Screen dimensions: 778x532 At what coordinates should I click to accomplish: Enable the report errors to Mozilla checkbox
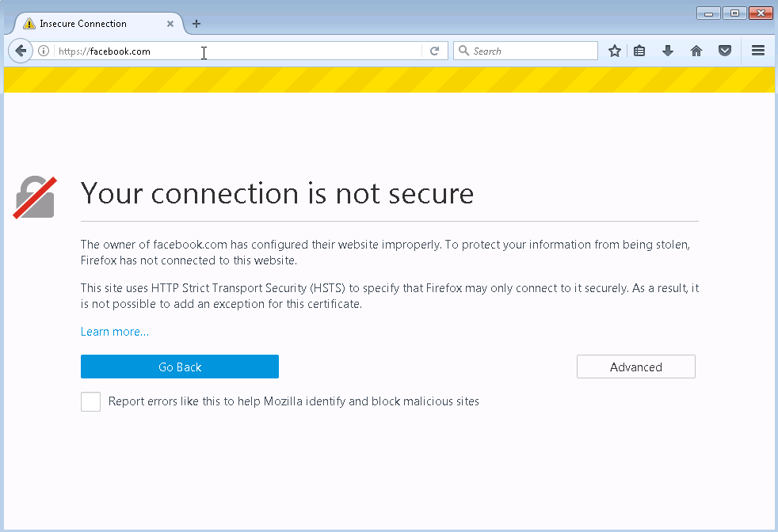(x=91, y=401)
